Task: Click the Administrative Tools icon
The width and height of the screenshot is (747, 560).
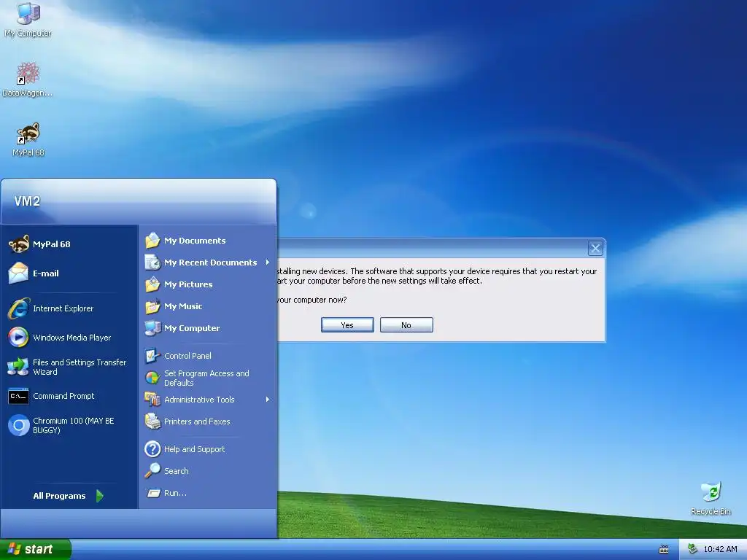Action: click(x=152, y=400)
